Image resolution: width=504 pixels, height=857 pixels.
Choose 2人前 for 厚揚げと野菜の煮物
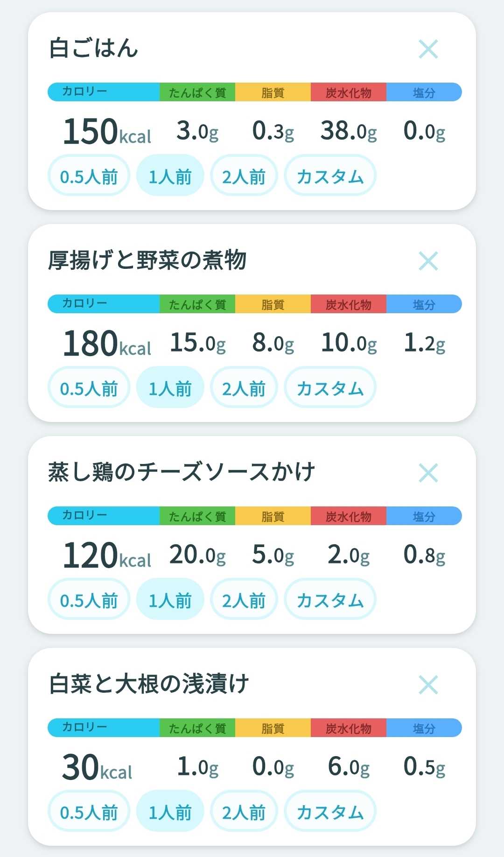pos(244,387)
